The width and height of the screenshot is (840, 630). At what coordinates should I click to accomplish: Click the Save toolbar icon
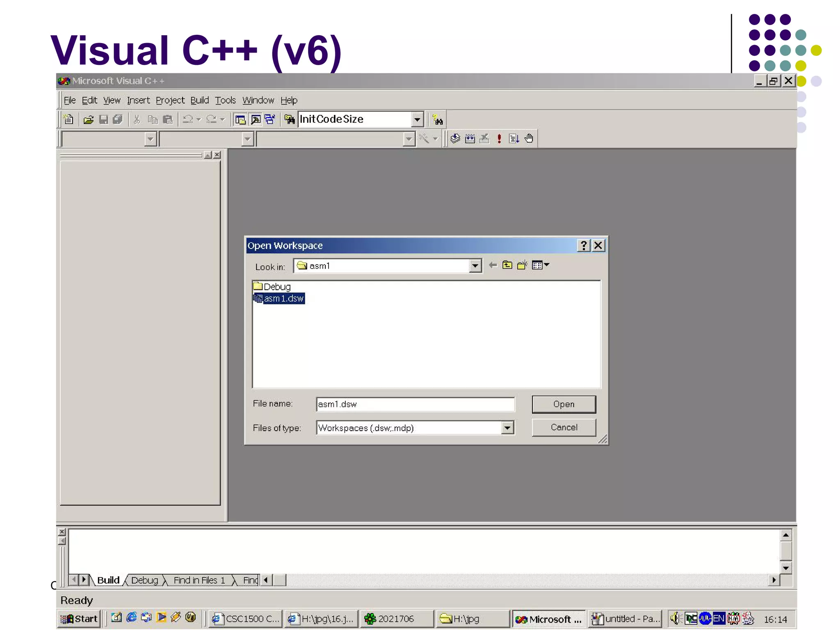103,119
